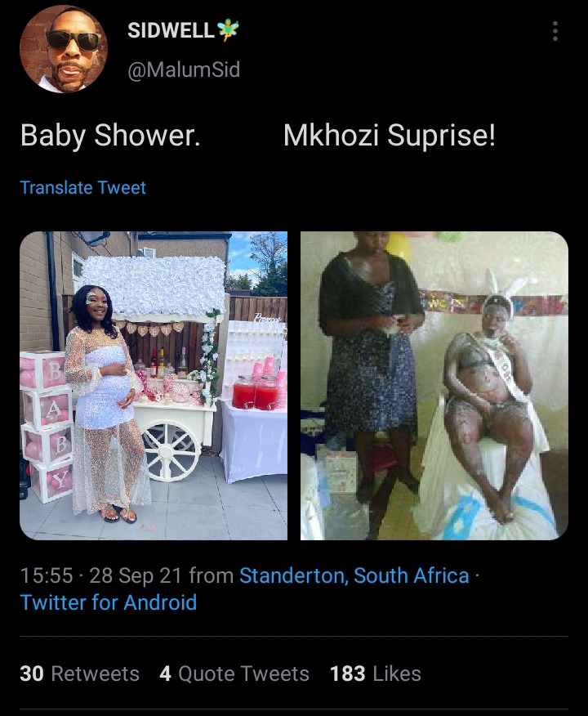Open the three-dot more options menu
Image resolution: width=588 pixels, height=716 pixels.
(555, 31)
